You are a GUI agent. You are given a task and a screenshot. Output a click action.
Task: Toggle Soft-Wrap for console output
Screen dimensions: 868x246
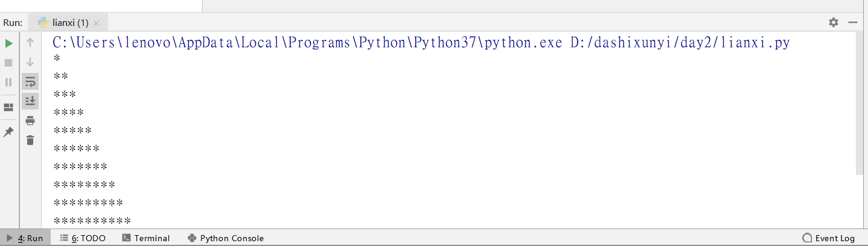coord(30,81)
